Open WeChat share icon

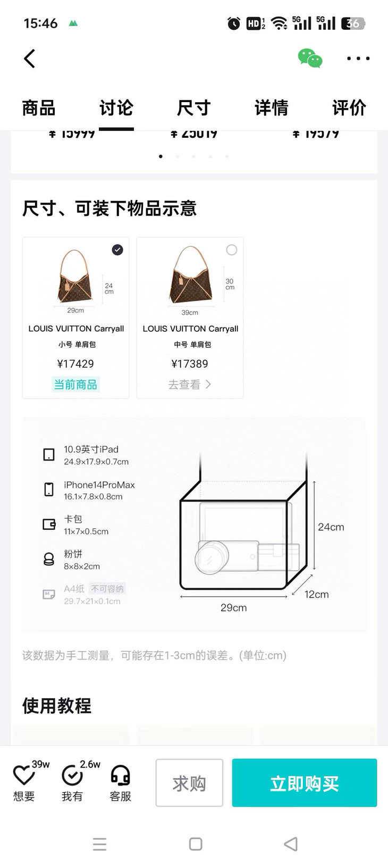[310, 59]
